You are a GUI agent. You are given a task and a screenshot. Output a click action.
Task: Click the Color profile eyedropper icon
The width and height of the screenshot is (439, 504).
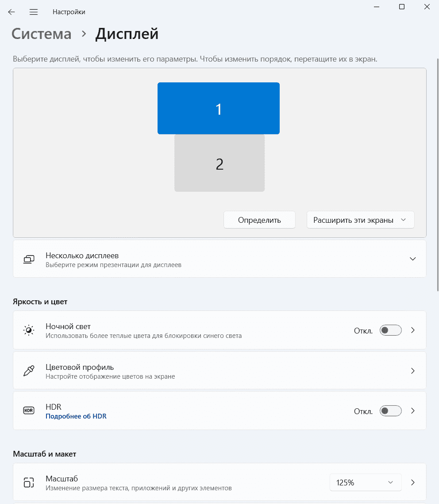[29, 371]
